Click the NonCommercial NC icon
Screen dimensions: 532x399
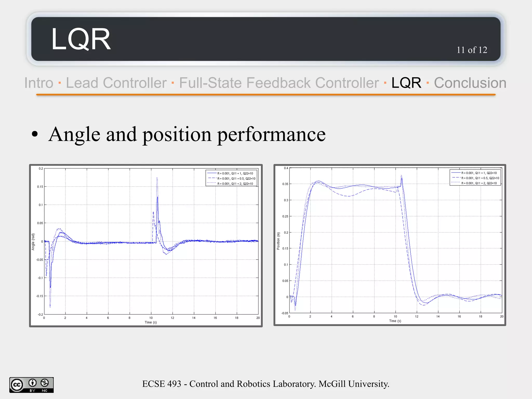click(x=45, y=383)
